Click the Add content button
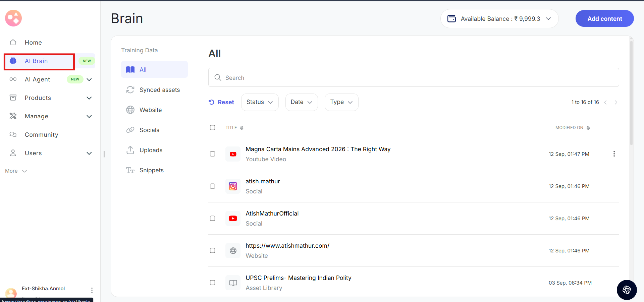644x302 pixels. (604, 19)
